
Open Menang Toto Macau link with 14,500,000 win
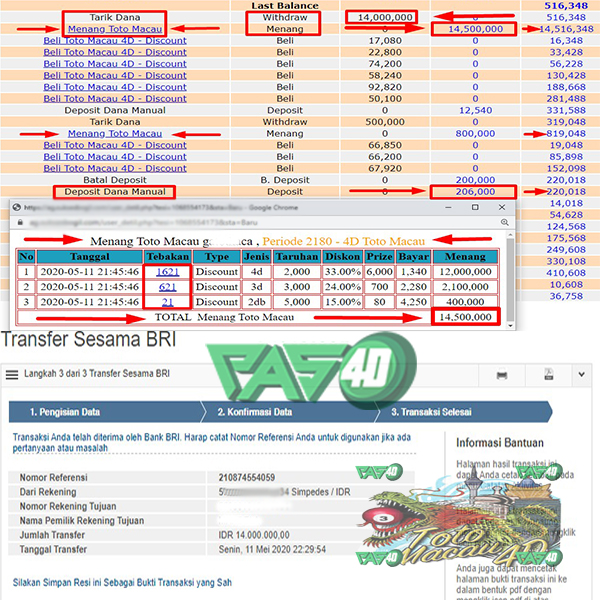pyautogui.click(x=115, y=29)
